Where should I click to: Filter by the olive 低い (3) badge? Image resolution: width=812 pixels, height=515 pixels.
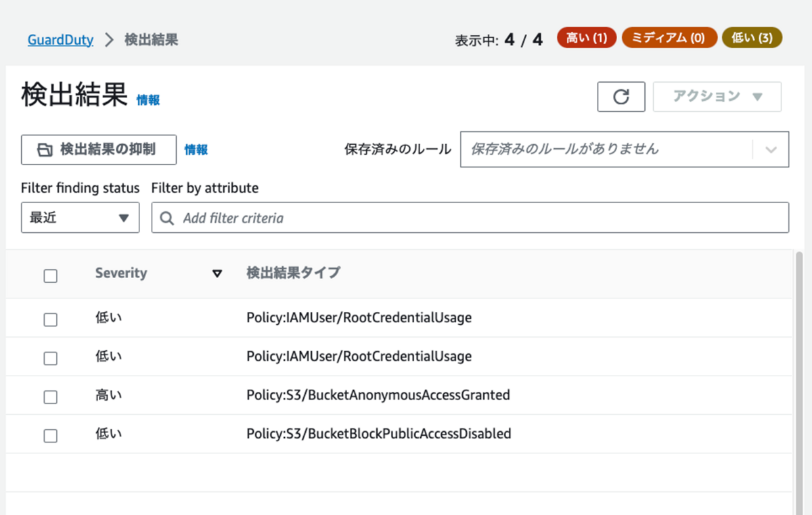[x=752, y=38]
